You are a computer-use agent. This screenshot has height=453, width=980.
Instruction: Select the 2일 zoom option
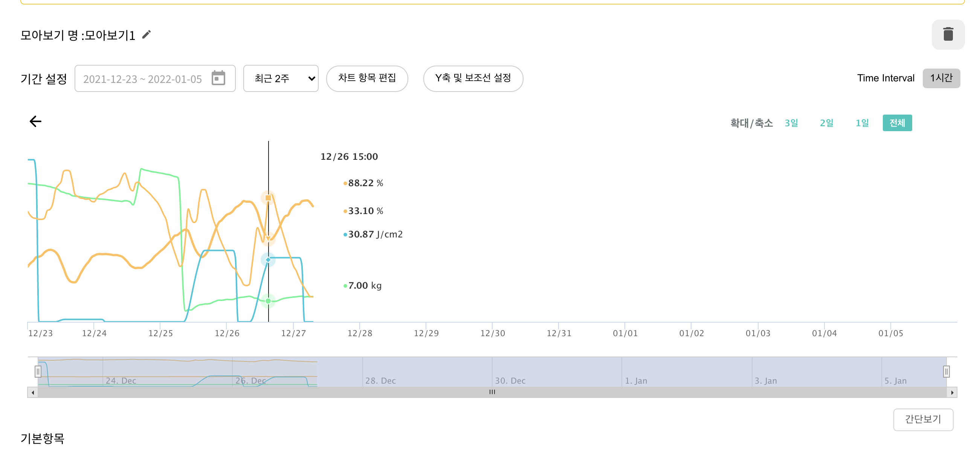(x=826, y=123)
